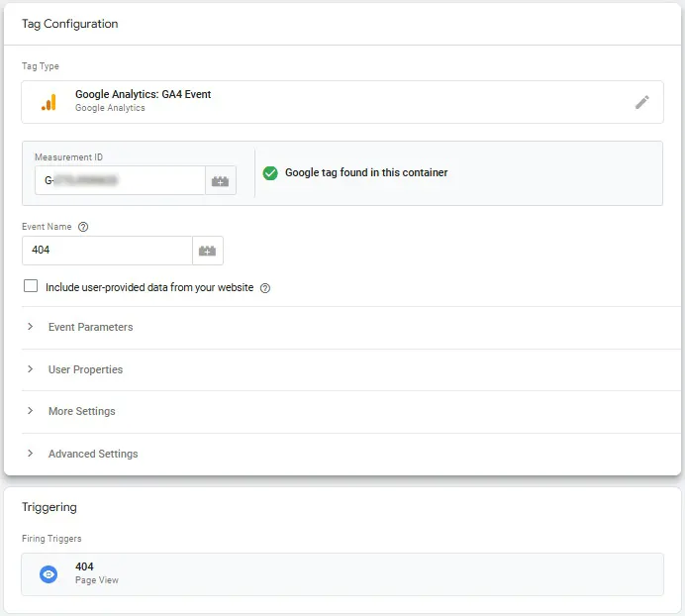Open variable picker beside Measurement ID field
685x616 pixels.
point(220,180)
